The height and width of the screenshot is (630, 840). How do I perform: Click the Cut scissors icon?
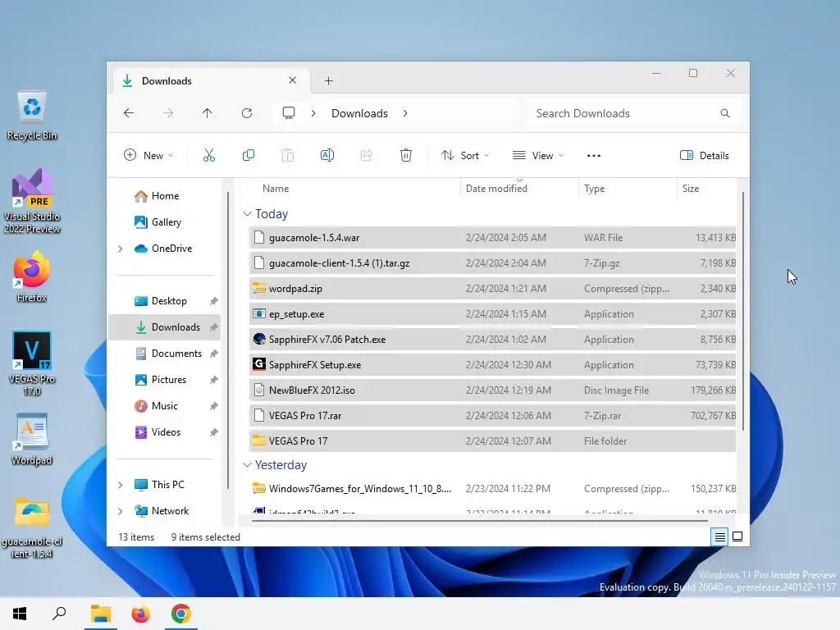pyautogui.click(x=209, y=155)
